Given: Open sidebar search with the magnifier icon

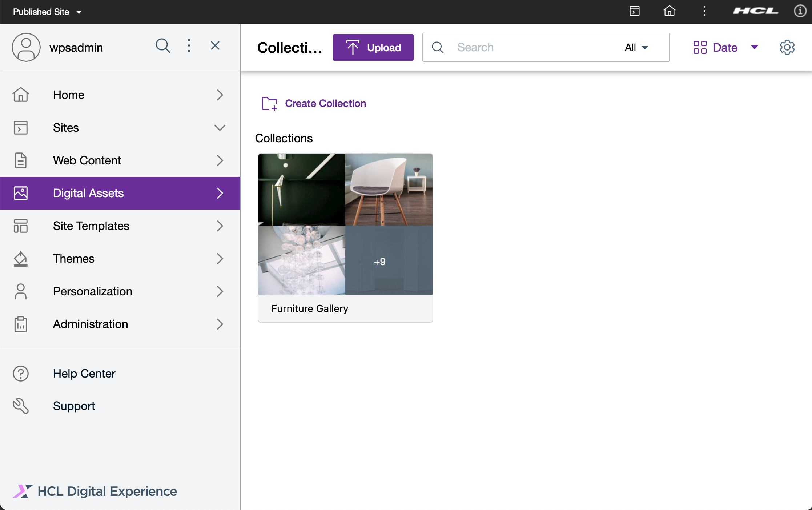Looking at the screenshot, I should [x=163, y=46].
